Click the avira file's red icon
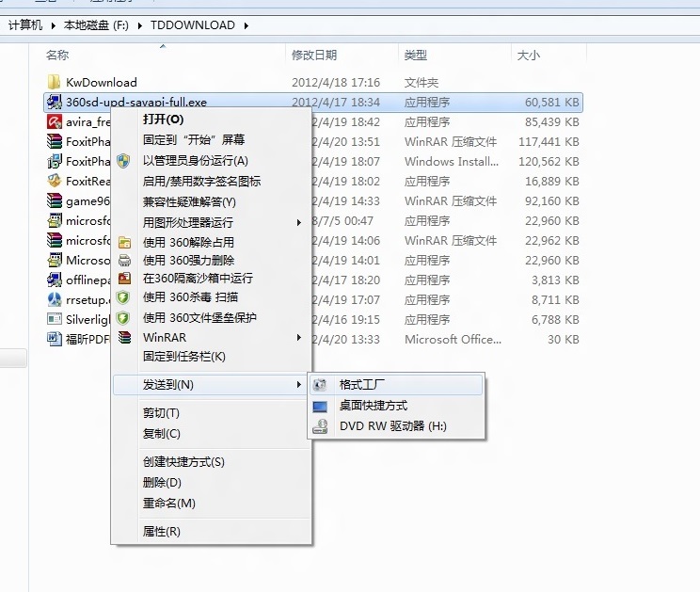The width and height of the screenshot is (700, 592). (55, 122)
